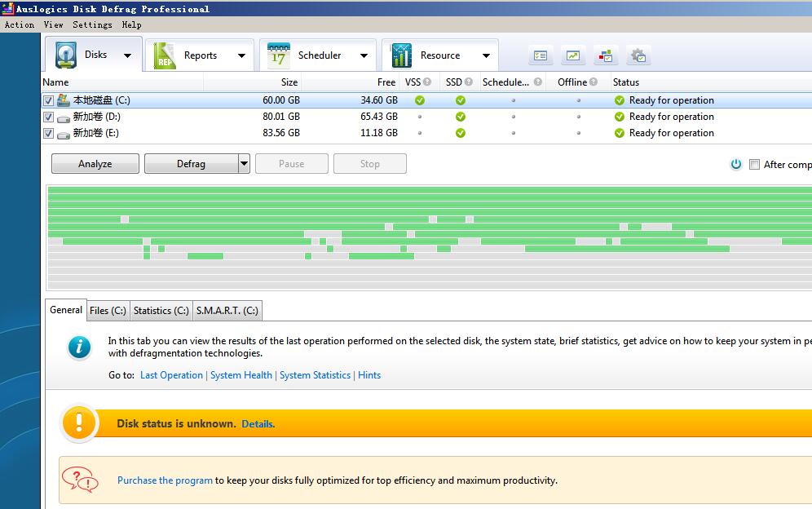Click the Stop button
This screenshot has width=812, height=509.
(370, 164)
